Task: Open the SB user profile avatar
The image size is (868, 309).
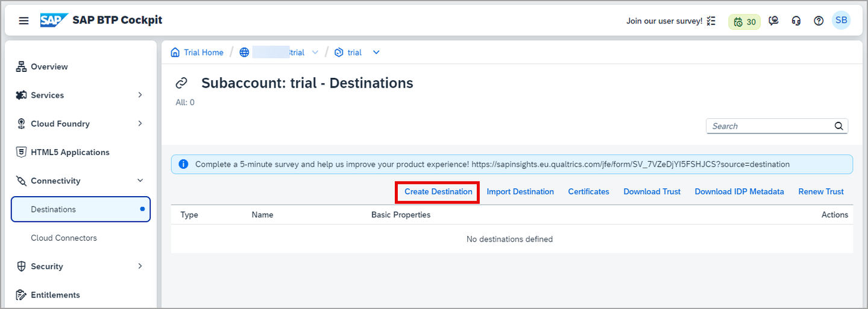Action: pos(841,21)
